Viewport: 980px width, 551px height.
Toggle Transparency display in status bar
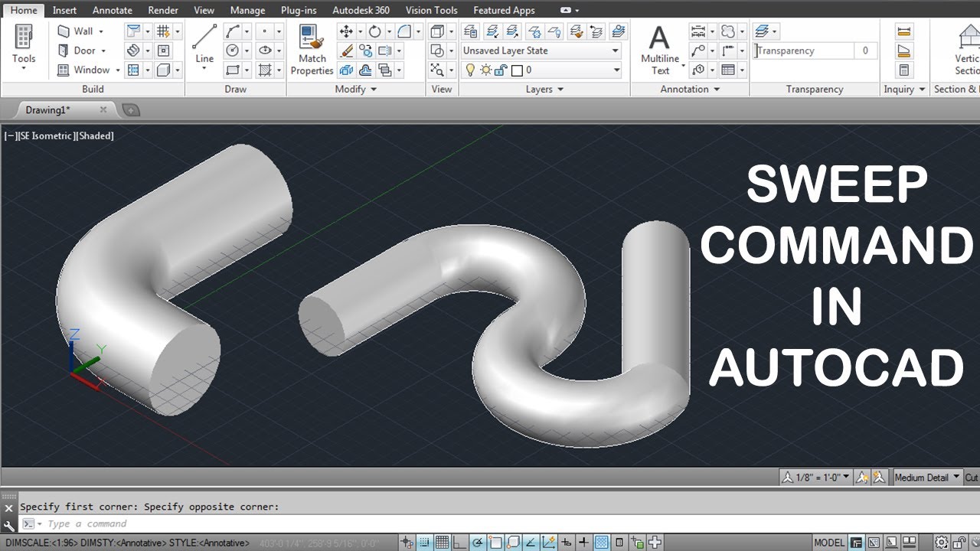tap(602, 543)
